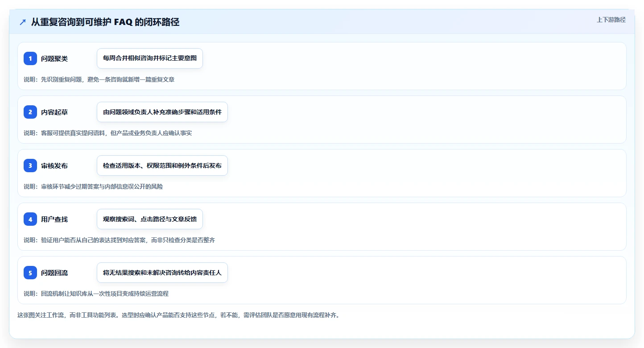The height and width of the screenshot is (348, 644).
Task: Click the 内容起草 step label
Action: point(54,112)
